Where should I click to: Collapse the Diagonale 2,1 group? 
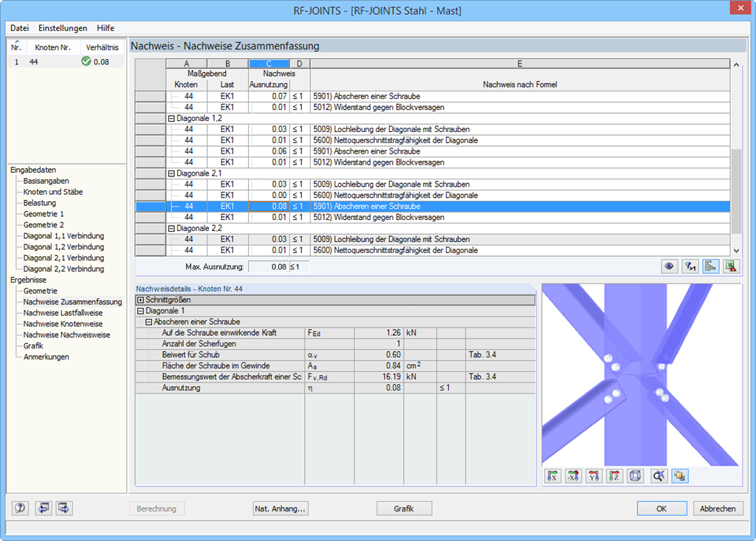coord(171,173)
